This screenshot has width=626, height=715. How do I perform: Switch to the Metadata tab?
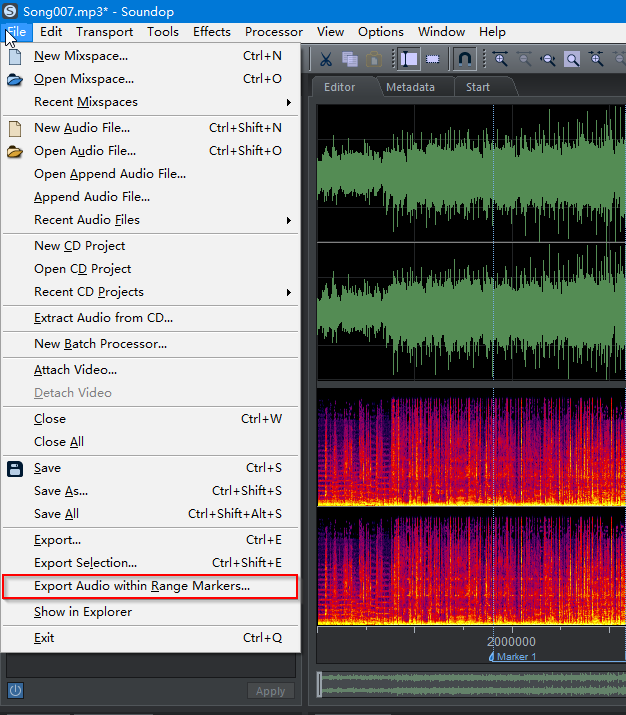[410, 87]
